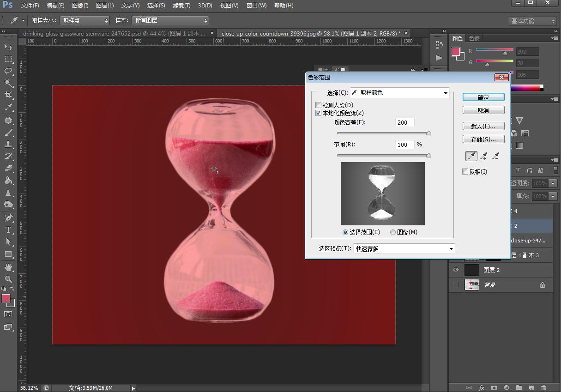The image size is (561, 392).
Task: Open the 滤镜(T) menu
Action: (x=181, y=6)
